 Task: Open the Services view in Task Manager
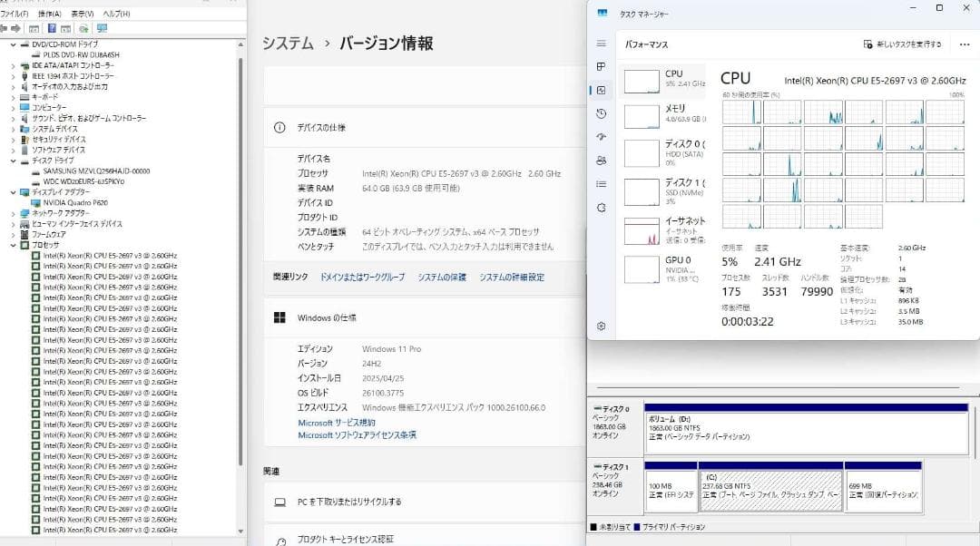click(601, 206)
